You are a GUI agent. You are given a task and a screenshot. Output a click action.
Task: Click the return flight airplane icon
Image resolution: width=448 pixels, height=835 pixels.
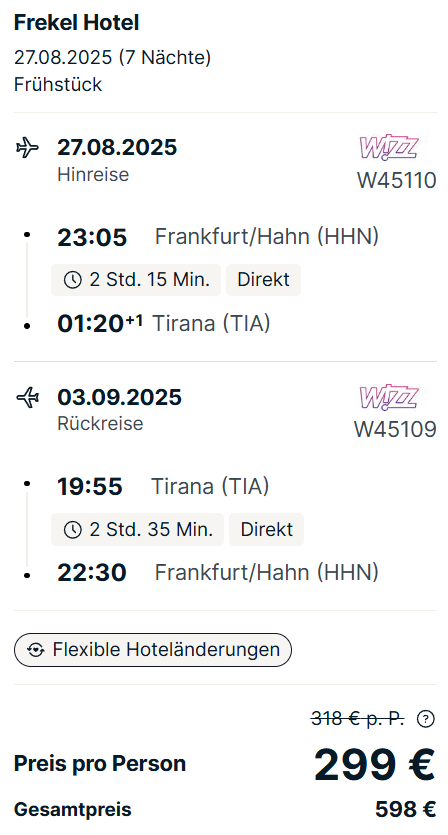pos(27,397)
